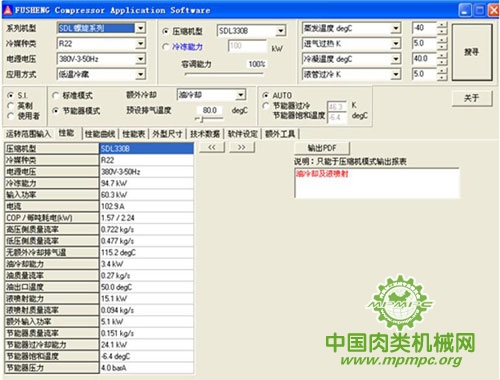The width and height of the screenshot is (500, 380).
Task: Choose the 标准模式 radio option
Action: pyautogui.click(x=55, y=95)
